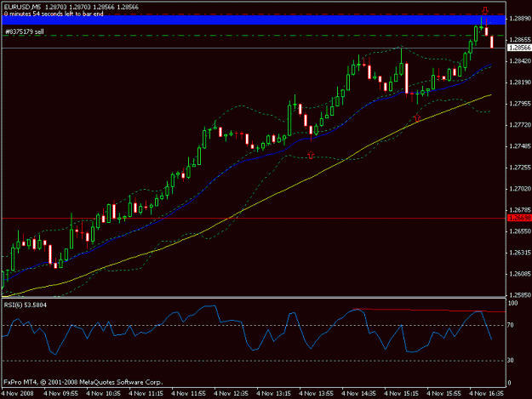Click the 4 Nov 16:35 time label
The width and height of the screenshot is (532, 399).
487,393
